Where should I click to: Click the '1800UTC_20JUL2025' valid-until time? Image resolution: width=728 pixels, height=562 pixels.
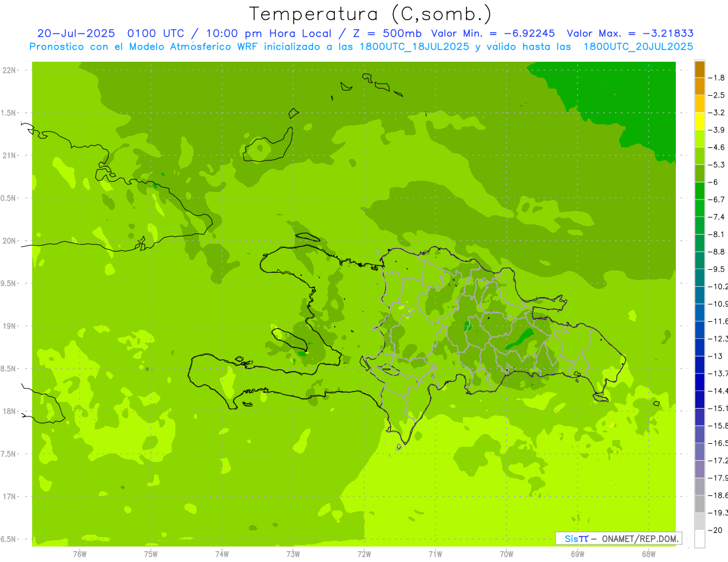click(638, 46)
